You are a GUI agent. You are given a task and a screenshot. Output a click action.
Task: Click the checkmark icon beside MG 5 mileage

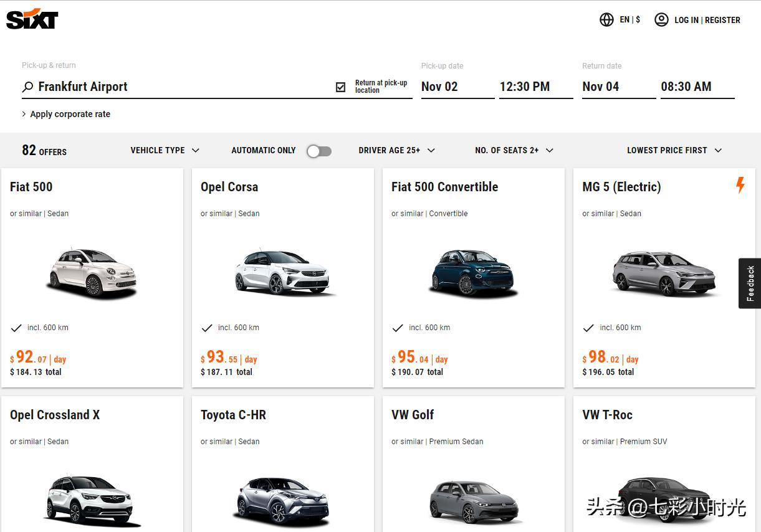click(x=588, y=328)
